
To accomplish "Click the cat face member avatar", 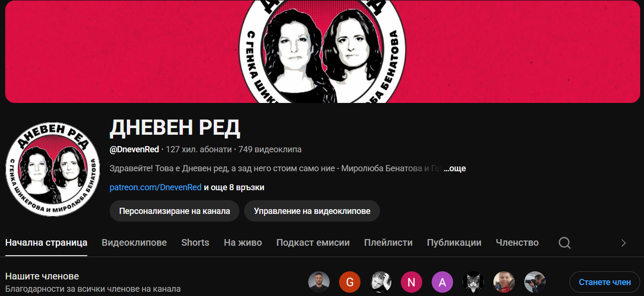I will point(473,282).
